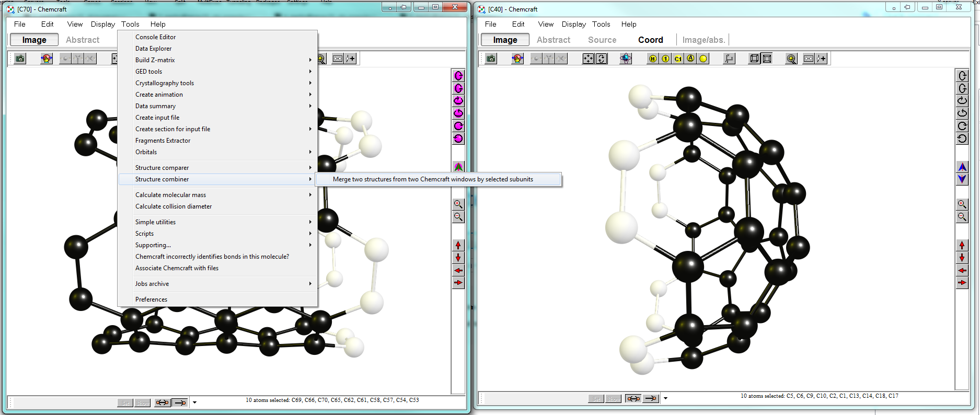The height and width of the screenshot is (415, 980).
Task: Open Associate Chemcraft with files entry
Action: [217, 268]
